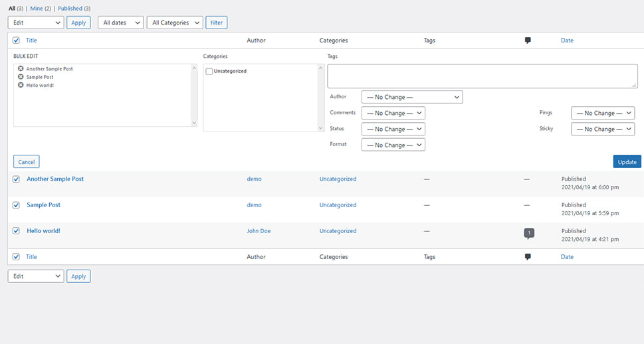Uncheck Hello world! row checkbox
The height and width of the screenshot is (344, 644).
point(16,231)
